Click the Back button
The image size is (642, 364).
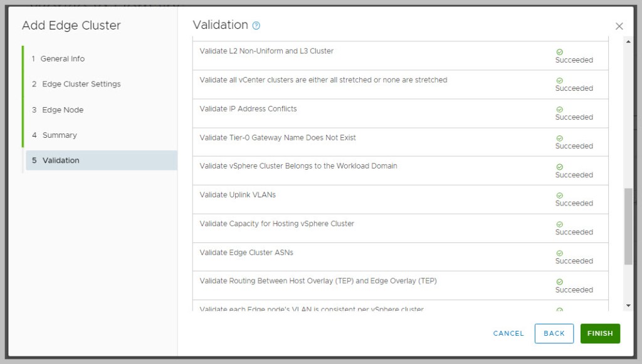[554, 333]
